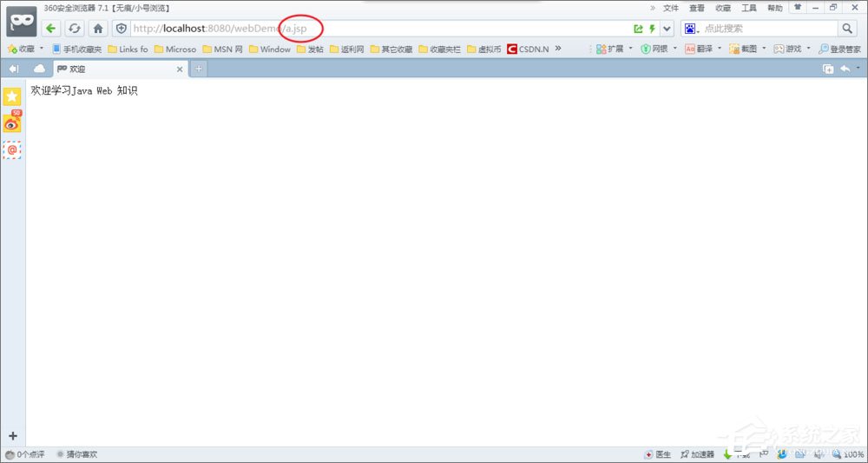Click the search box labeled 点此搜索
868x463 pixels.
(x=769, y=29)
